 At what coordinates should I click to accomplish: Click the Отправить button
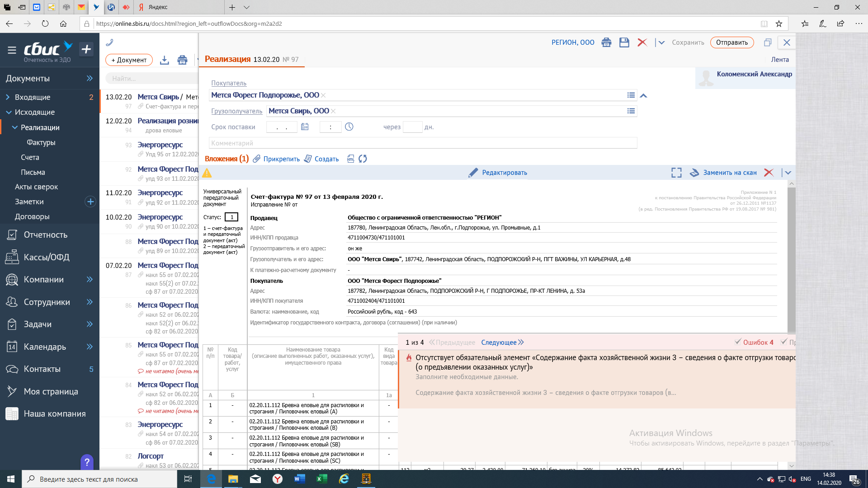(732, 42)
